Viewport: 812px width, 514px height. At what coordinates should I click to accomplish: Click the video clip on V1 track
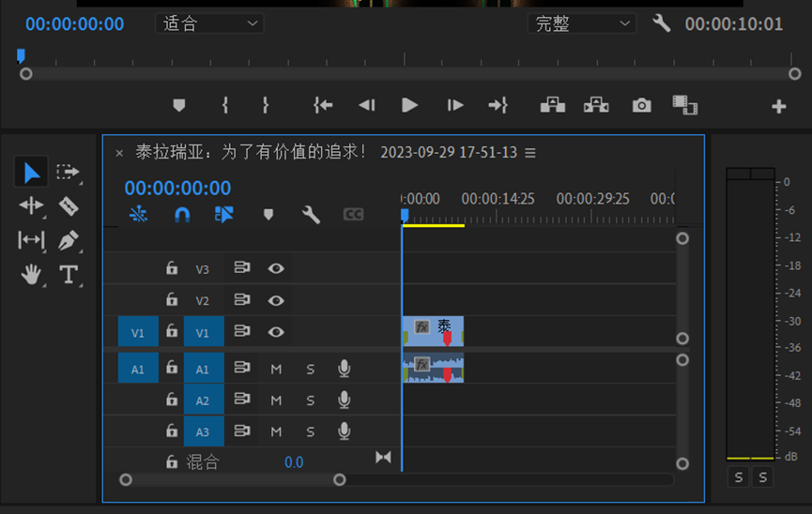click(x=432, y=330)
